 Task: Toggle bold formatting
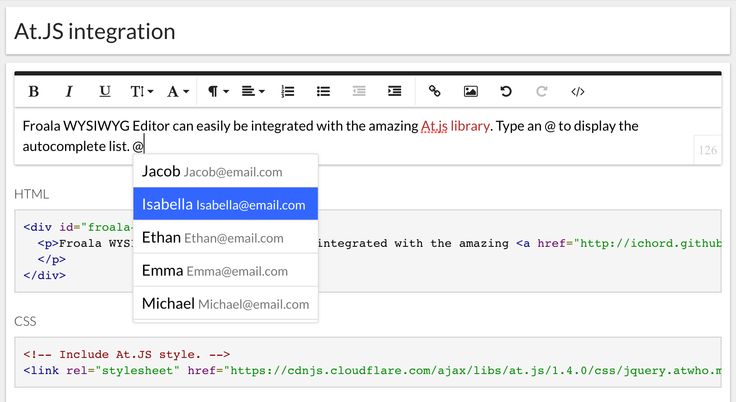(33, 91)
